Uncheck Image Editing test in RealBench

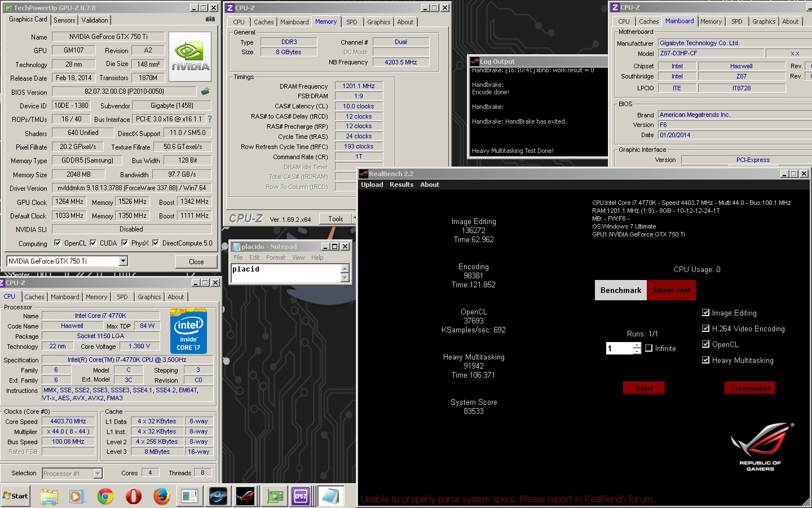pos(705,312)
